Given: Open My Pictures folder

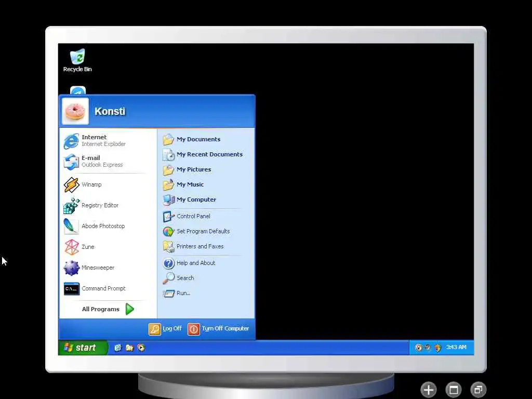Looking at the screenshot, I should (206, 169).
